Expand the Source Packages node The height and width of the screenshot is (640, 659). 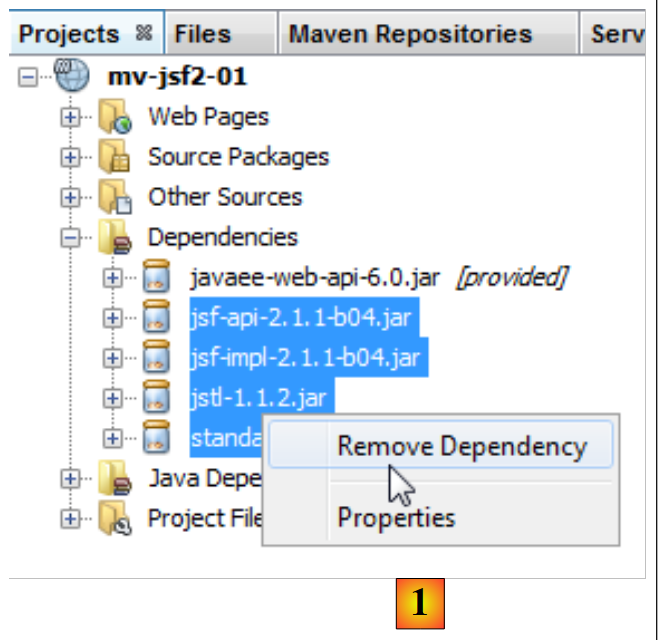69,158
